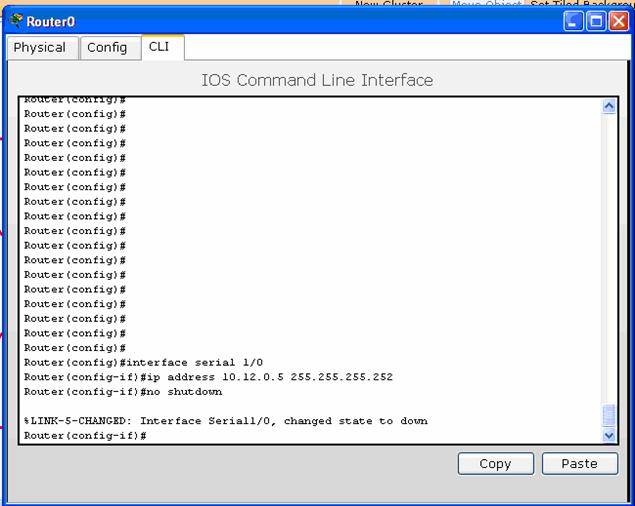Click the %LINK-5-CHANGED status message line

(225, 421)
